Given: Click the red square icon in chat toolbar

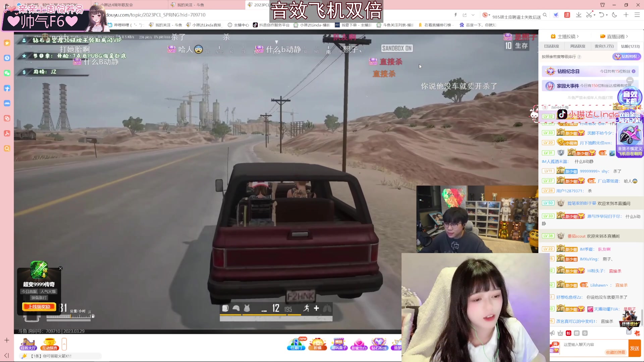Looking at the screenshot, I should [x=568, y=333].
